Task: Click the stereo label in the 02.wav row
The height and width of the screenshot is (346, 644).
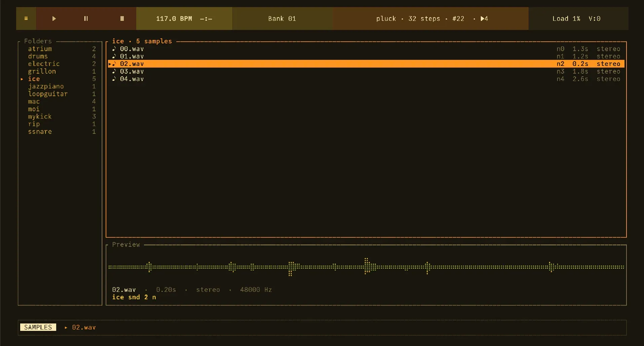Action: [x=608, y=64]
